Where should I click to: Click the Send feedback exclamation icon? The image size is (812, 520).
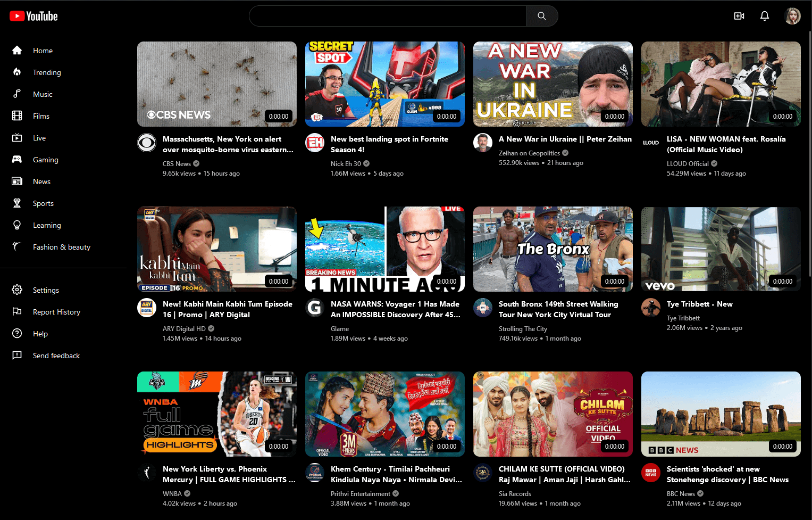17,356
